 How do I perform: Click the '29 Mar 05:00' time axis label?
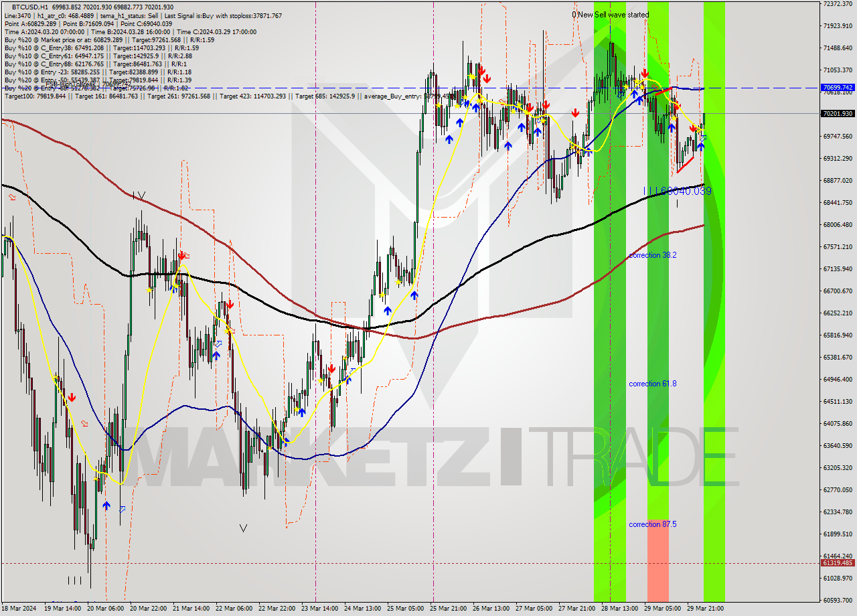pyautogui.click(x=662, y=609)
